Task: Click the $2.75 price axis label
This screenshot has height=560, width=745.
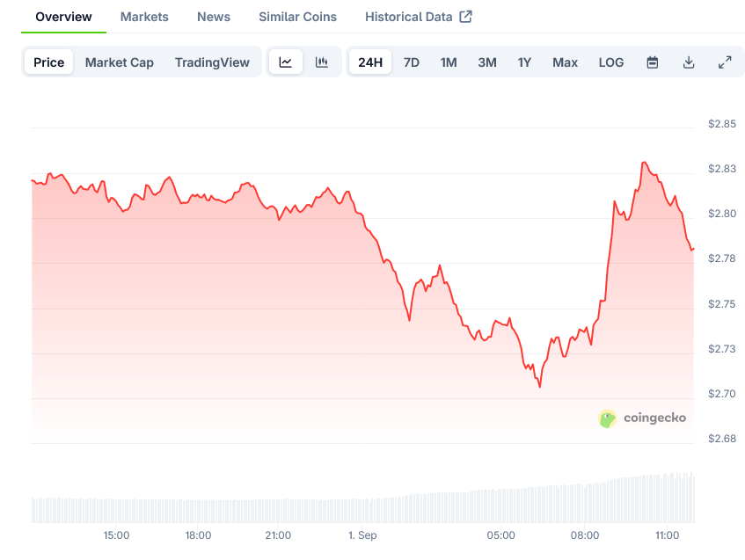Action: tap(722, 304)
